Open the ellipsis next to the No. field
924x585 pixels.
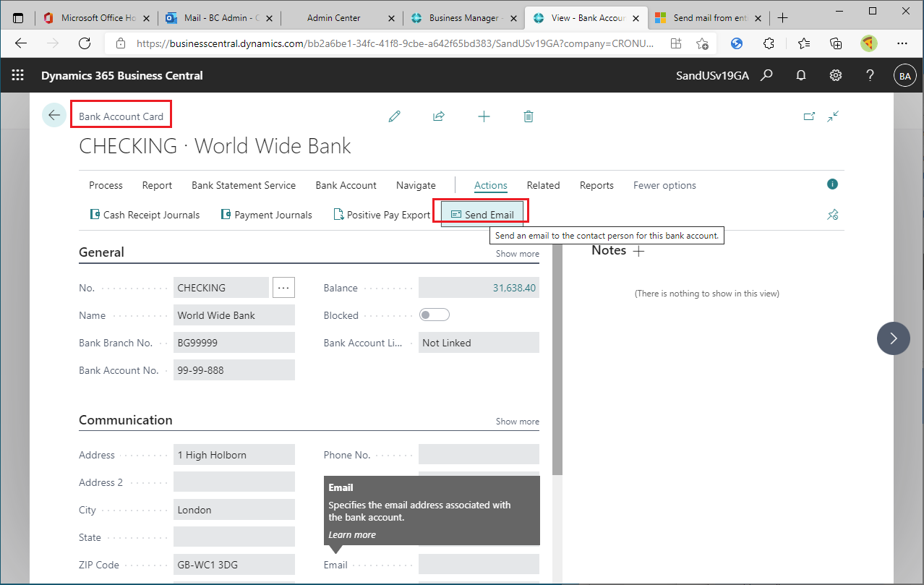click(x=283, y=287)
